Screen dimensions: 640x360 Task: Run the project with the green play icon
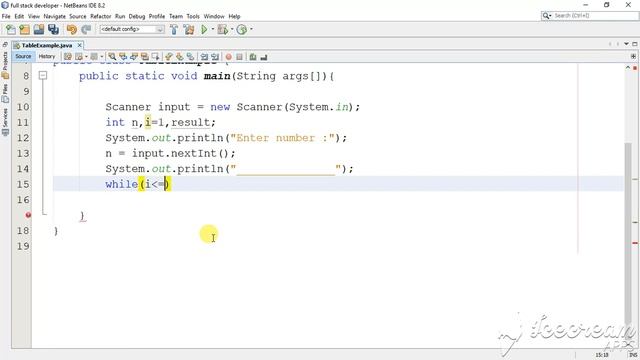click(204, 29)
